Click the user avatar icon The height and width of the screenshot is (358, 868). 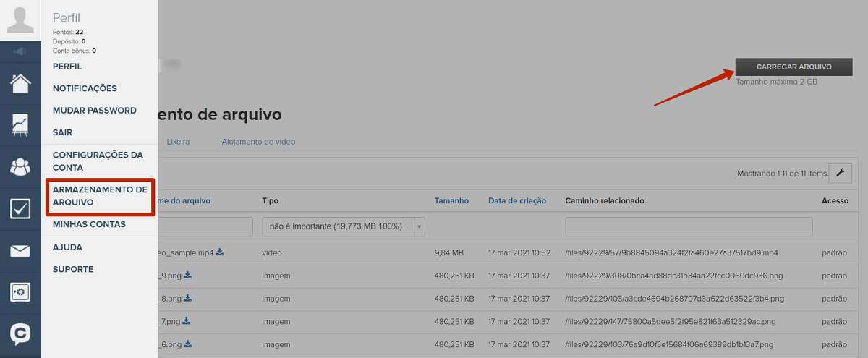tap(20, 18)
